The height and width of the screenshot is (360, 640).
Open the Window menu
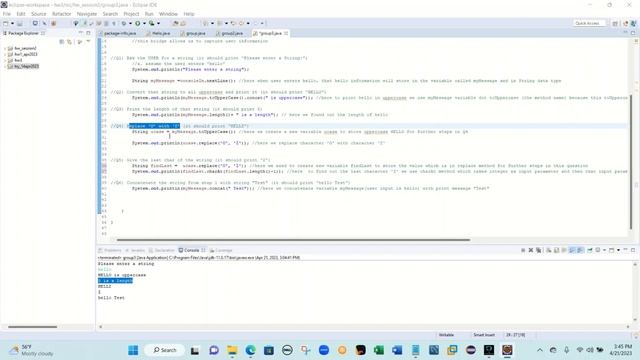point(168,14)
